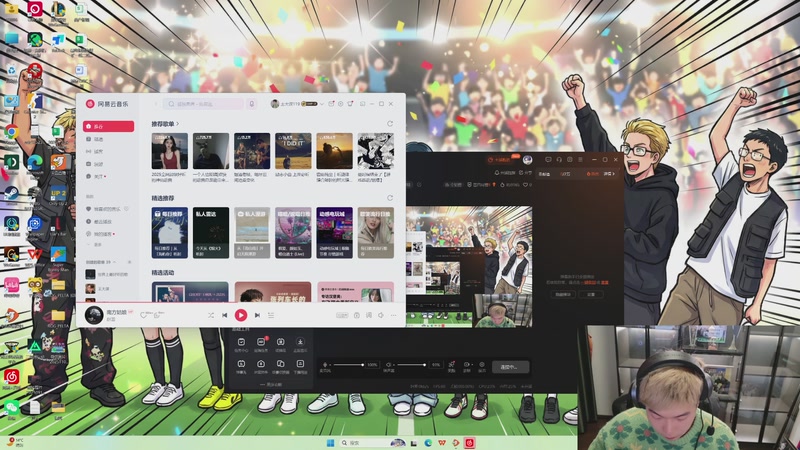The width and height of the screenshot is (800, 450).
Task: Mute NetEase Music volume speaker icon
Action: point(381,315)
